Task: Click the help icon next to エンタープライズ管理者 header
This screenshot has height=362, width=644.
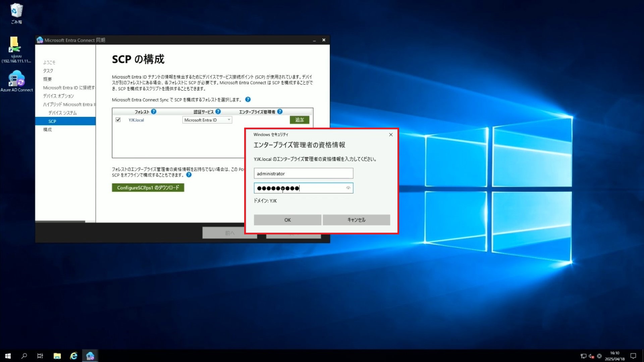Action: click(280, 111)
